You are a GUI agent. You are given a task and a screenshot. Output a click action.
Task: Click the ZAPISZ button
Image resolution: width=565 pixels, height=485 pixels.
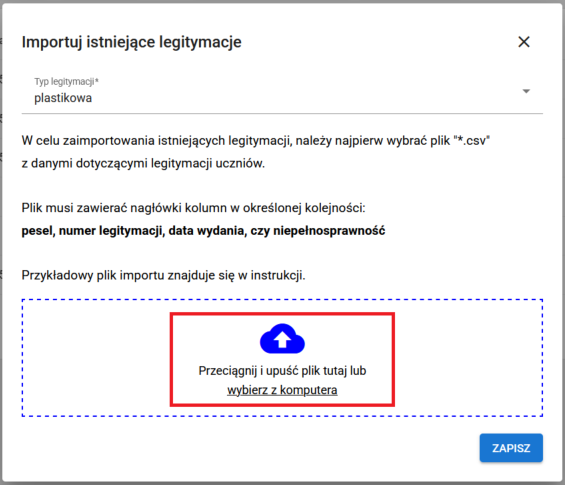[x=511, y=448]
